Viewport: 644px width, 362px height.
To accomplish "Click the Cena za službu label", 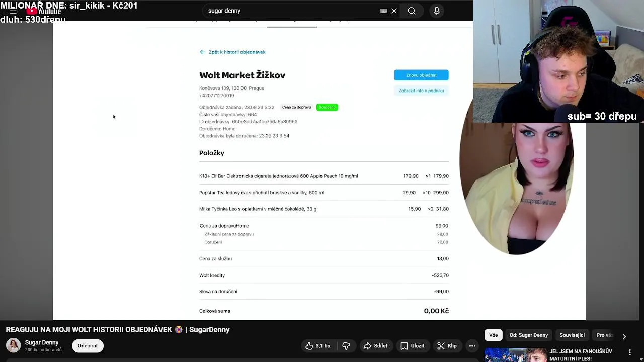I will [x=215, y=258].
